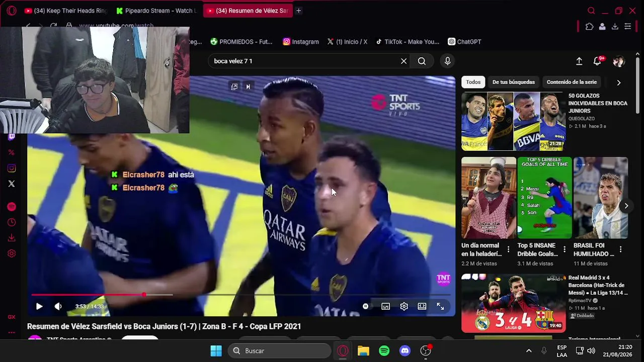Clear the YouTube search text
This screenshot has height=362, width=644.
coord(404,61)
